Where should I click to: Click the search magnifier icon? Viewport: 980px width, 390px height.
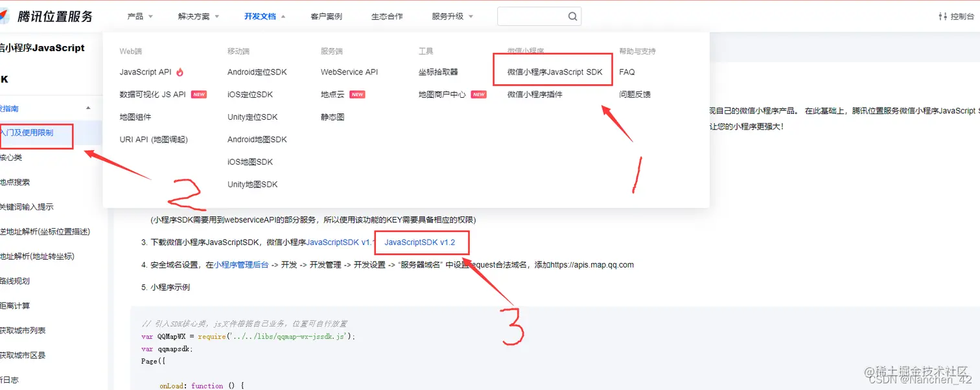573,17
